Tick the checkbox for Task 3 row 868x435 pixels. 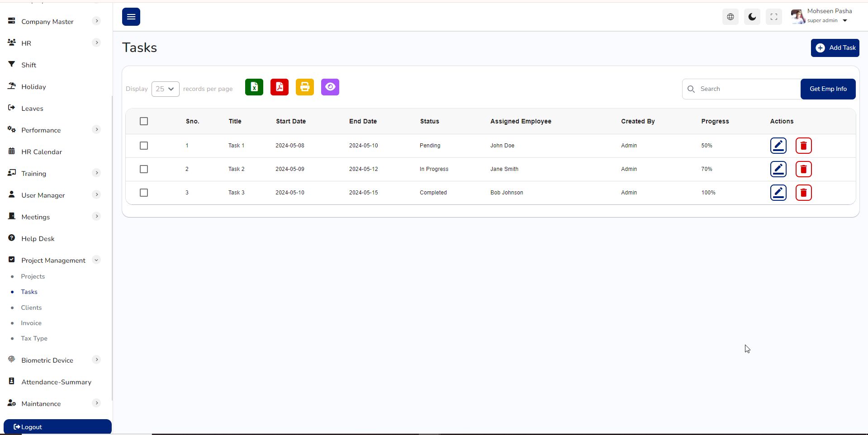(144, 193)
